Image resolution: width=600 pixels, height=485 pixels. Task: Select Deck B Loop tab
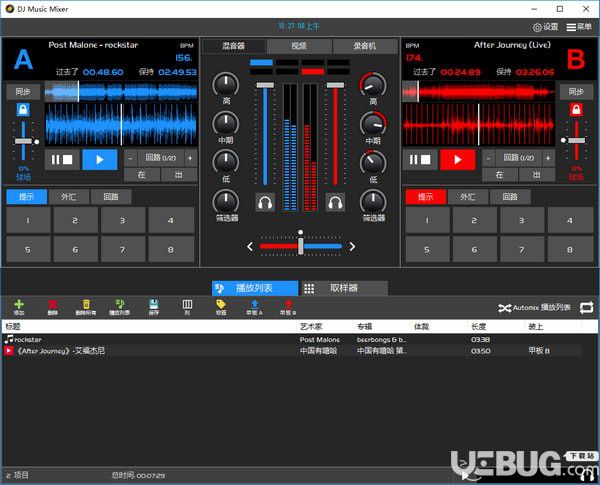[510, 197]
